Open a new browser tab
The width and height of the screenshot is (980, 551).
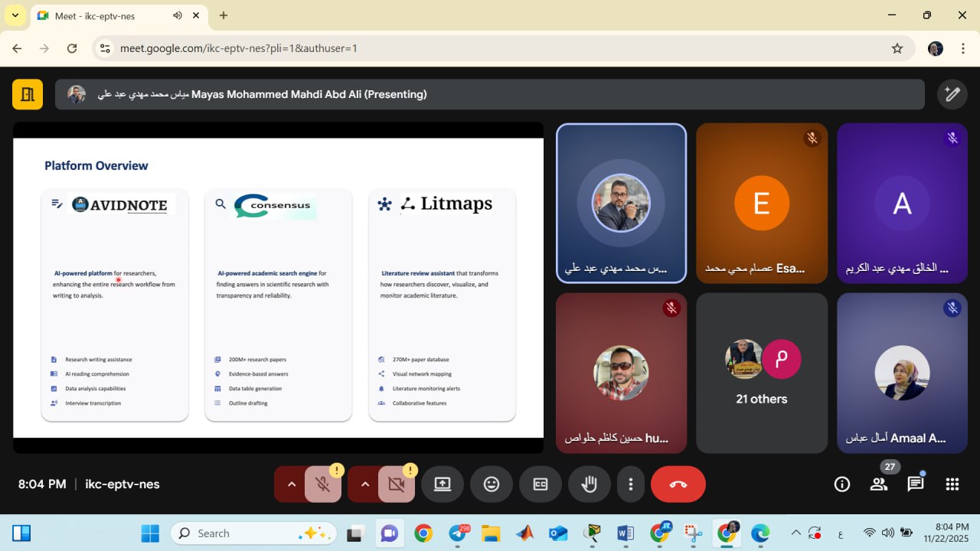224,15
